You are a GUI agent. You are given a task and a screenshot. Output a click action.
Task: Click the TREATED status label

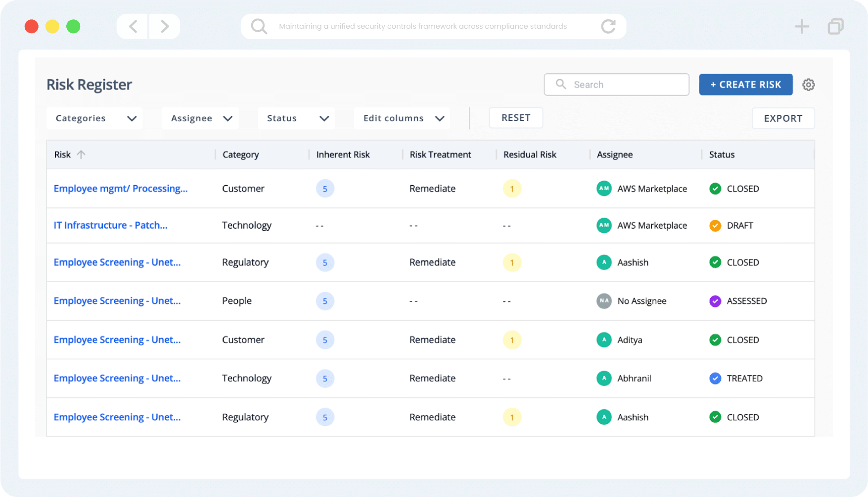[745, 378]
